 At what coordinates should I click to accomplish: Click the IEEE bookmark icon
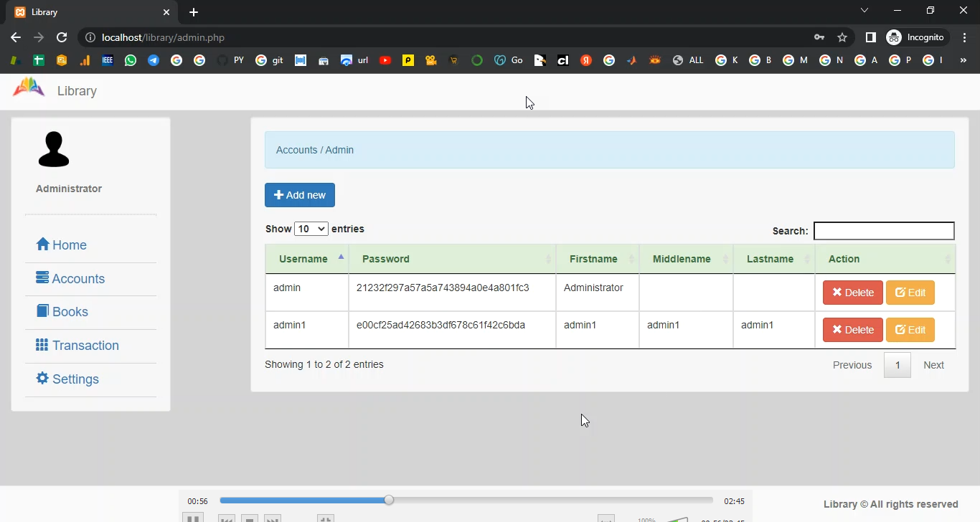point(108,61)
